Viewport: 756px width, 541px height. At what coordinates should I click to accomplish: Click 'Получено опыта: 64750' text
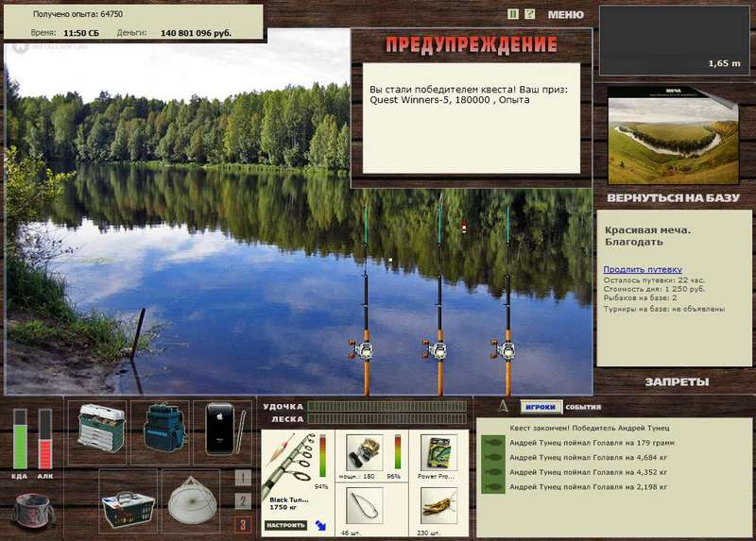pos(77,14)
